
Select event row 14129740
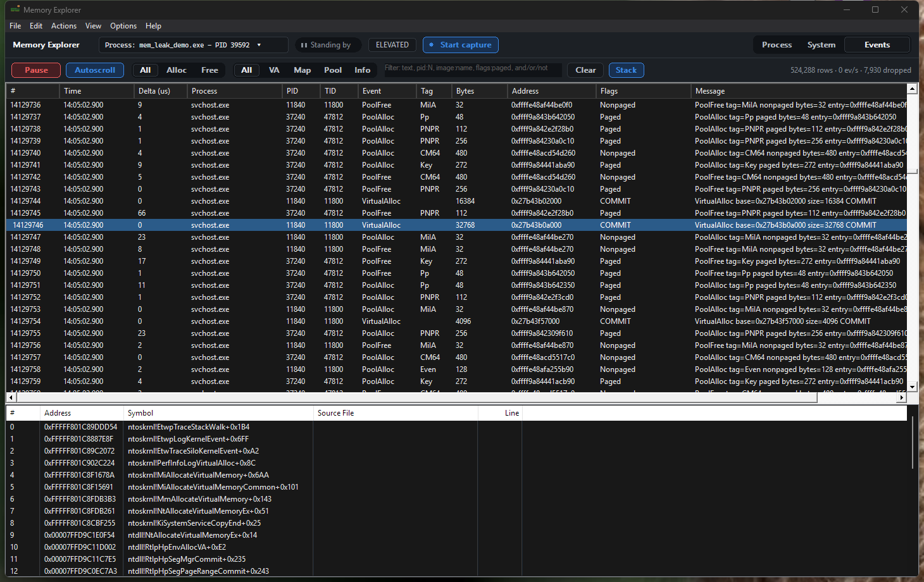coord(456,153)
